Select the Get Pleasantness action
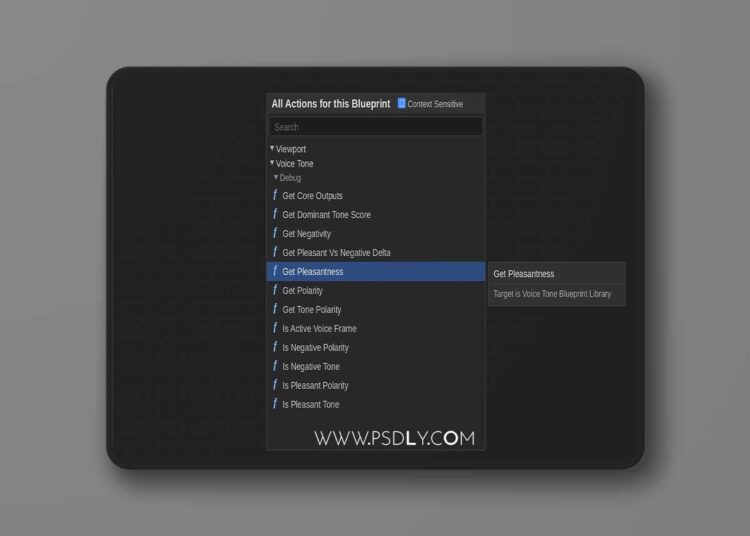The width and height of the screenshot is (750, 536). point(375,272)
